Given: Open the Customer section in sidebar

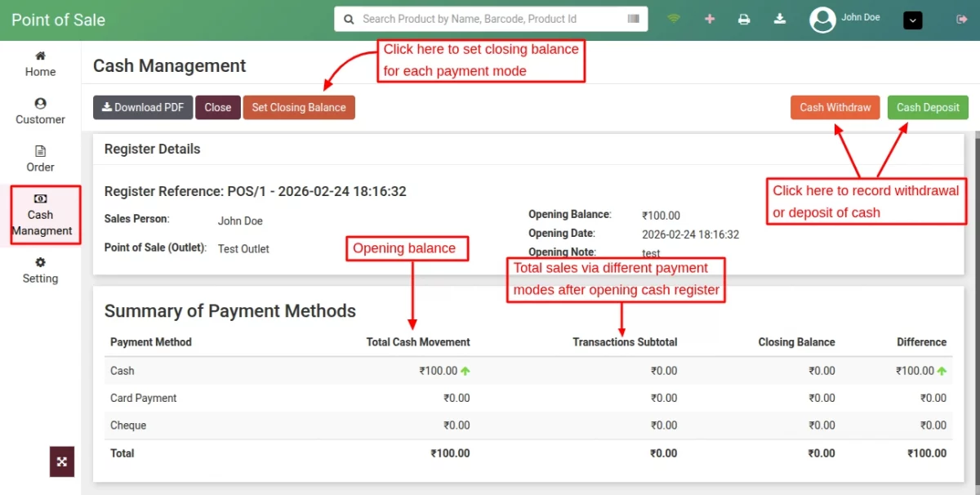Looking at the screenshot, I should point(40,111).
